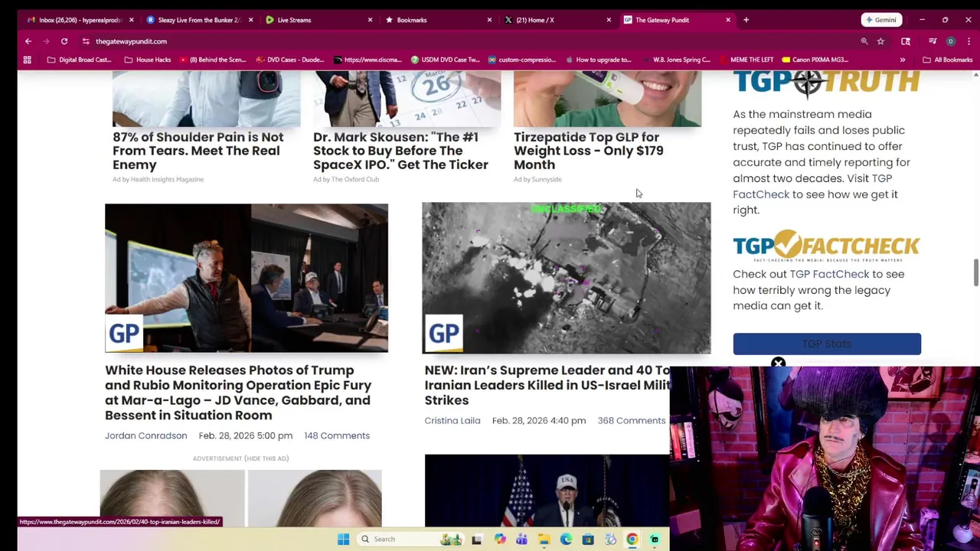Image resolution: width=980 pixels, height=551 pixels.
Task: Close the Live Streams tab
Action: coord(370,20)
